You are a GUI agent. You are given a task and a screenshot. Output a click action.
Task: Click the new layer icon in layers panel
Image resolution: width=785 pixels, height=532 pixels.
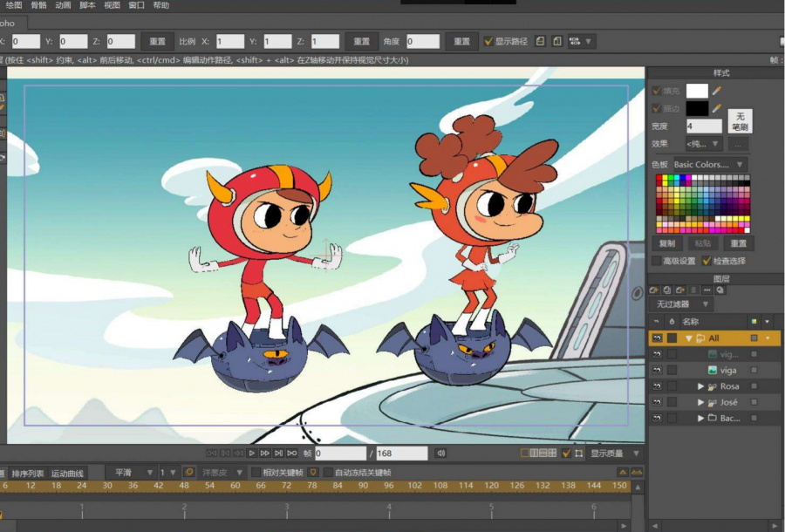[x=654, y=290]
